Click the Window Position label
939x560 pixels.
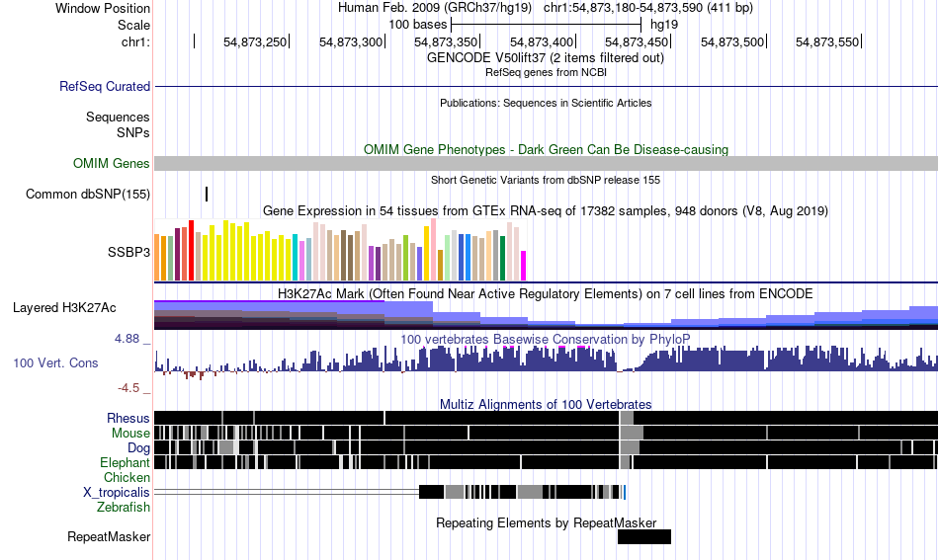coord(103,8)
